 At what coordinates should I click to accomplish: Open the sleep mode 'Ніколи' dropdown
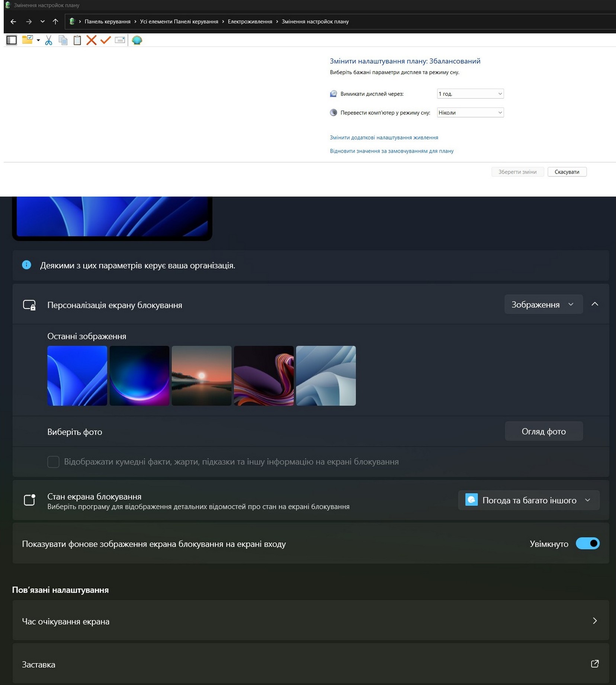click(x=470, y=112)
